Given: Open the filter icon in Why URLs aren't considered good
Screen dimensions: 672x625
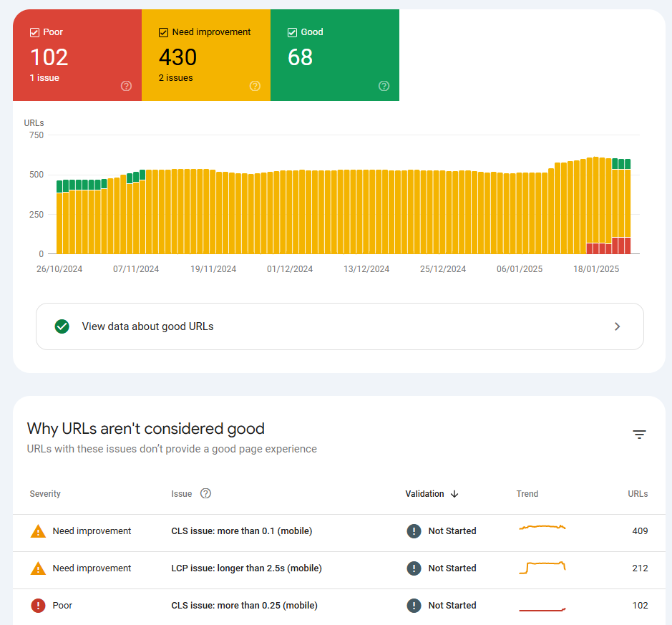Looking at the screenshot, I should pyautogui.click(x=639, y=434).
